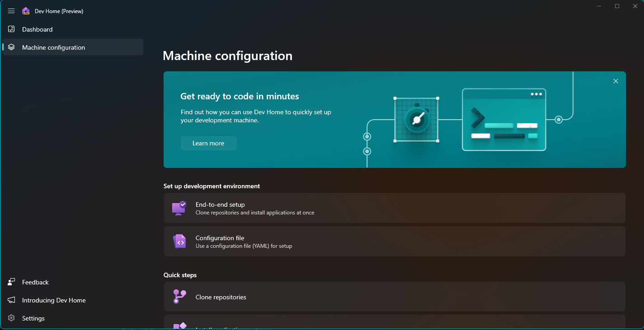This screenshot has height=330, width=644.
Task: Click the Install applications icon at the bottom
Action: [x=179, y=326]
